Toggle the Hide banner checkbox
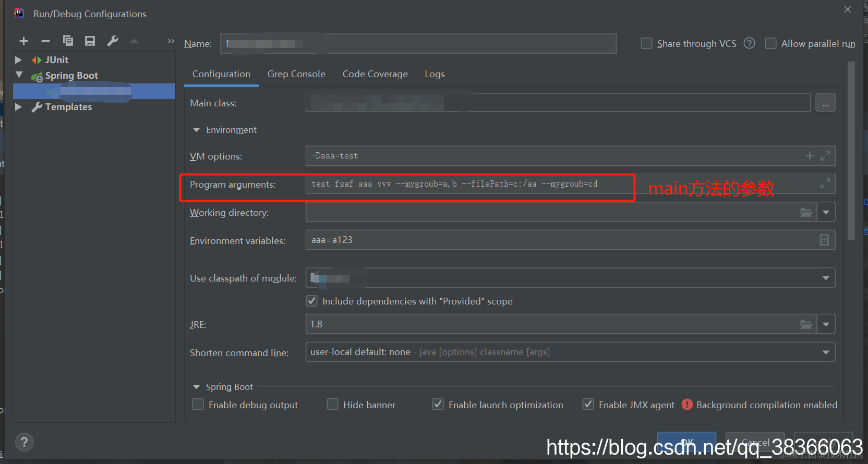 [332, 405]
